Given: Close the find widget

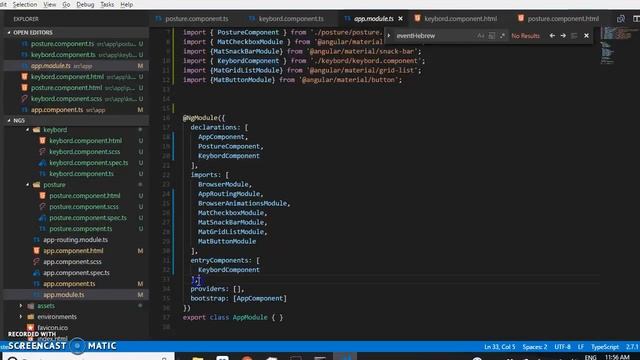Looking at the screenshot, I should (587, 36).
